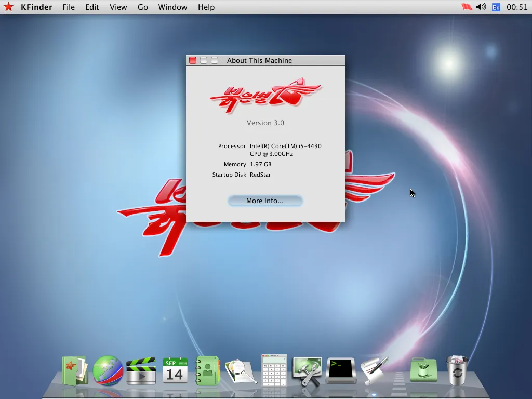This screenshot has height=399, width=532.
Task: Click the 00:51 clock in menu bar
Action: point(517,7)
